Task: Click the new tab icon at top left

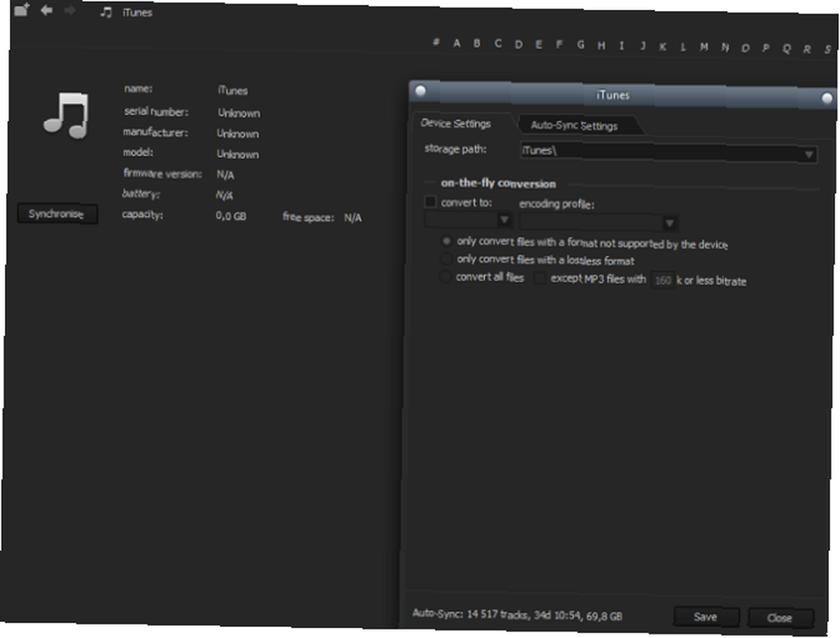Action: click(x=22, y=9)
